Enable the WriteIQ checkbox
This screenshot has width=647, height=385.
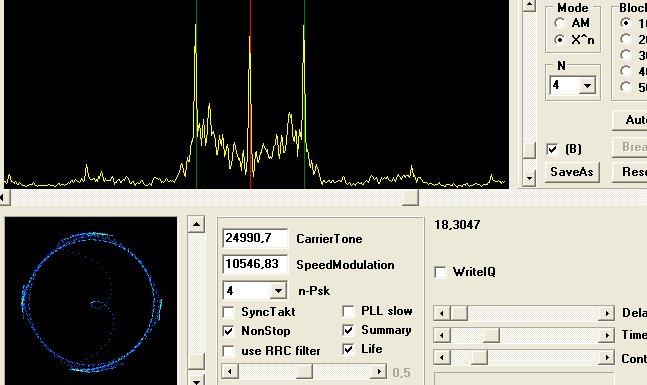tap(441, 272)
